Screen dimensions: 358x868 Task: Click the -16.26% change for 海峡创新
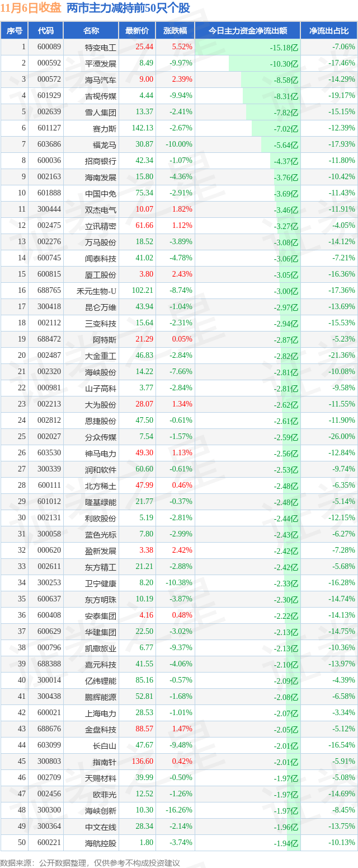point(179,810)
